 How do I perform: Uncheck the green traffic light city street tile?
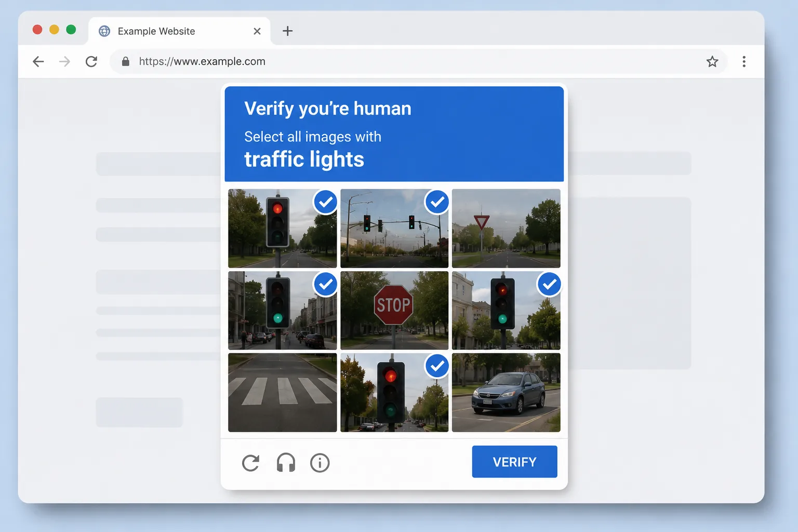coord(282,310)
